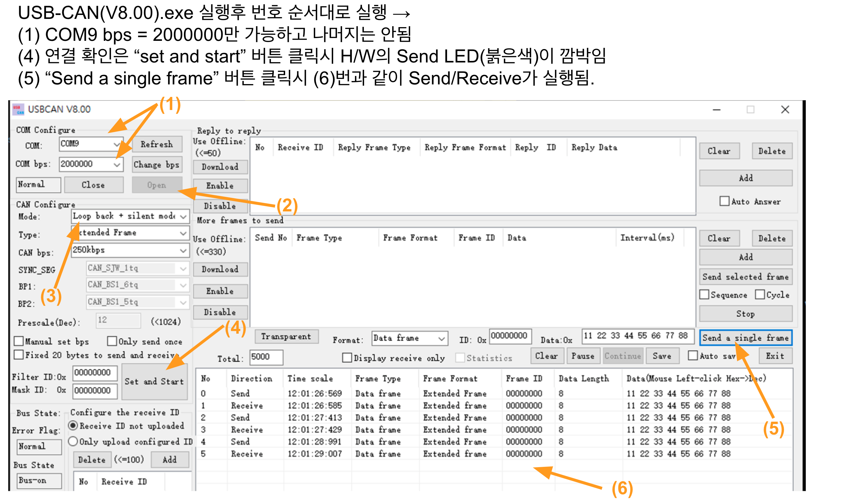This screenshot has height=504, width=863.
Task: Click the Set and Start button
Action: pyautogui.click(x=154, y=382)
